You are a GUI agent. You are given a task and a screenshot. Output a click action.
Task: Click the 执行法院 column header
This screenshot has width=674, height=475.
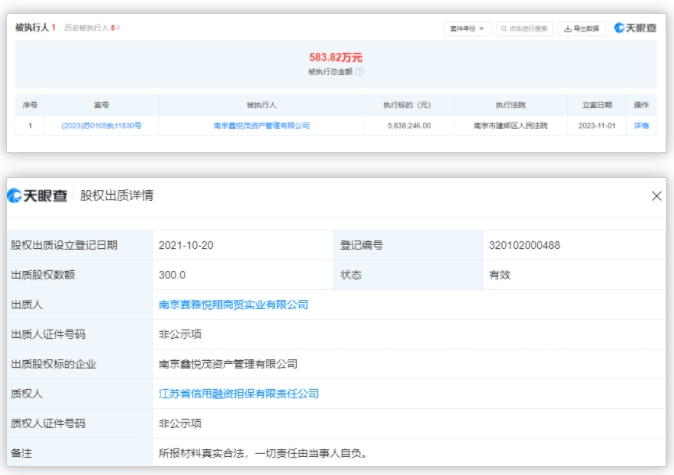[511, 105]
